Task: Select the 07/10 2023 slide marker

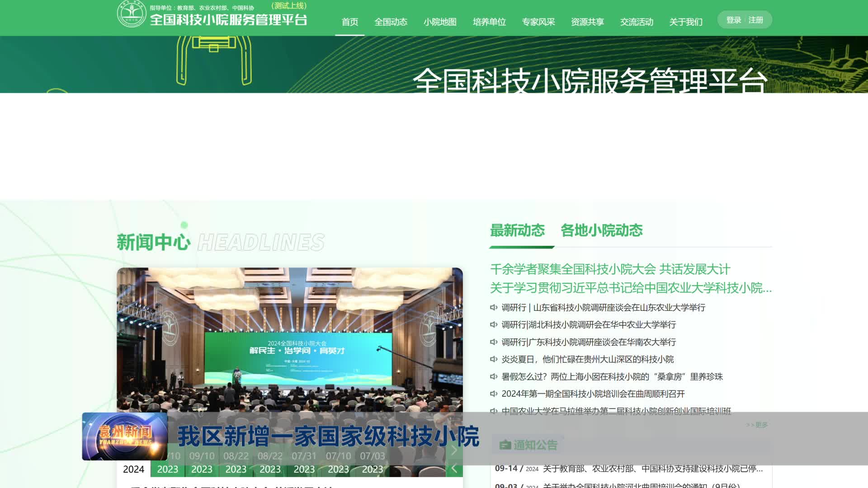Action: pos(339,463)
